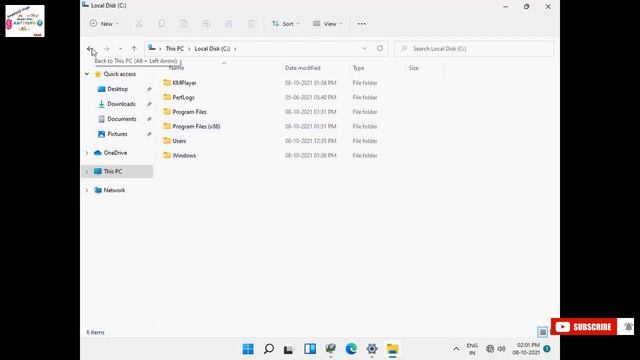This screenshot has height=360, width=640.
Task: Open Downloads in Quick access
Action: tap(121, 104)
